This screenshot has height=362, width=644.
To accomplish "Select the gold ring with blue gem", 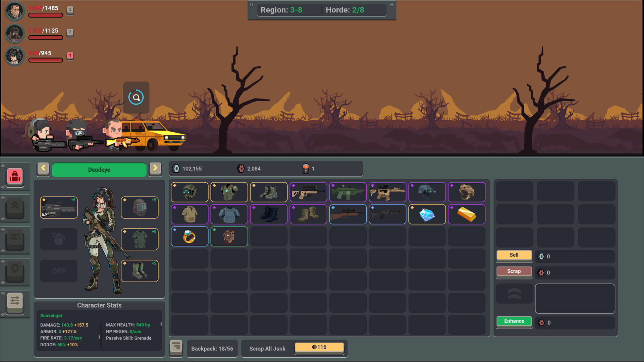I will click(x=190, y=236).
